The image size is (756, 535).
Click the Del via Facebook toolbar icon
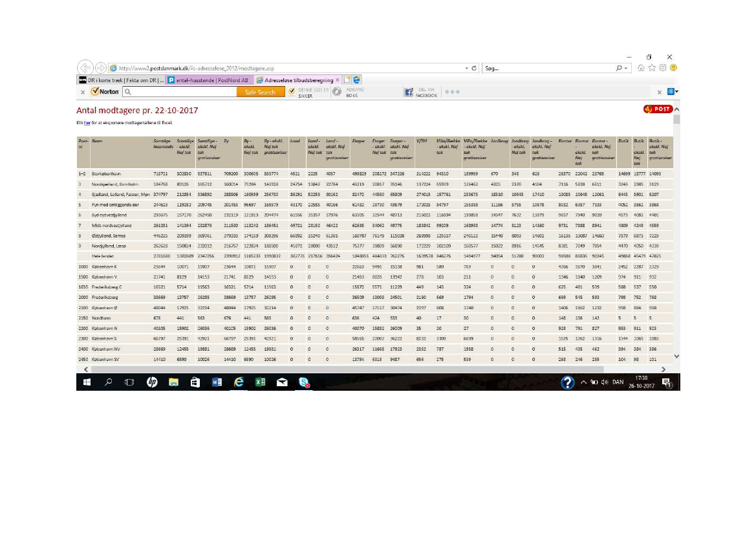[x=409, y=92]
